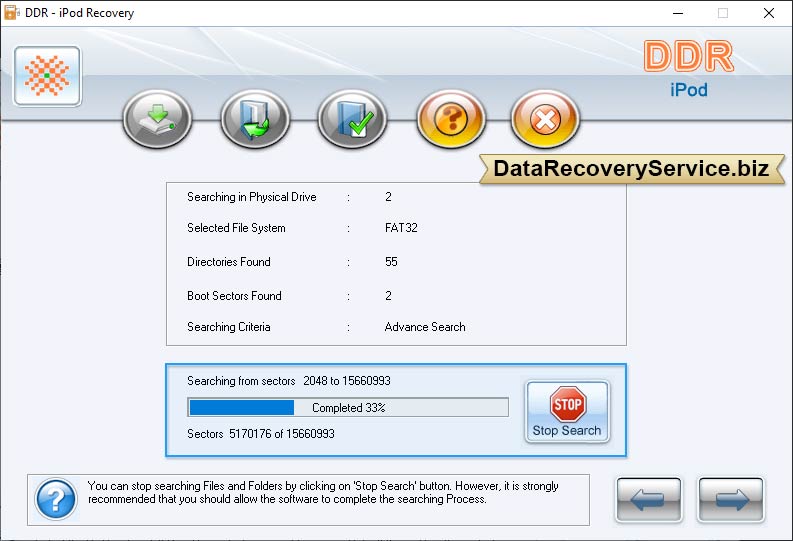Click the 'Searching in Physical Drive' label
This screenshot has height=541, width=793.
(252, 197)
